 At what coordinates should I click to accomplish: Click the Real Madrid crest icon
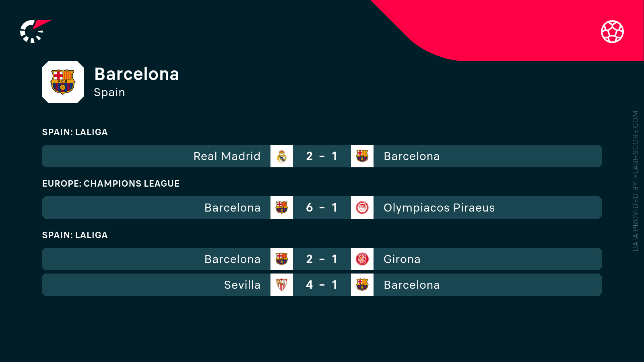coord(282,156)
